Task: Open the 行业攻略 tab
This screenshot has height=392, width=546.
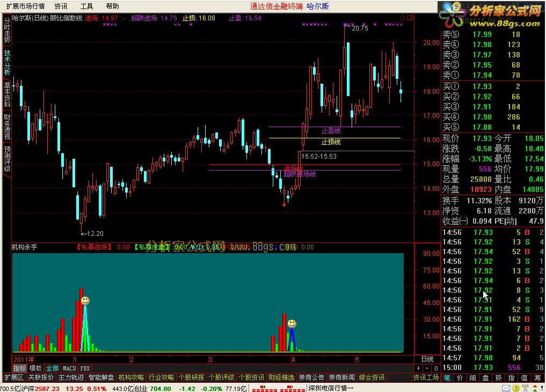Action: [x=161, y=378]
